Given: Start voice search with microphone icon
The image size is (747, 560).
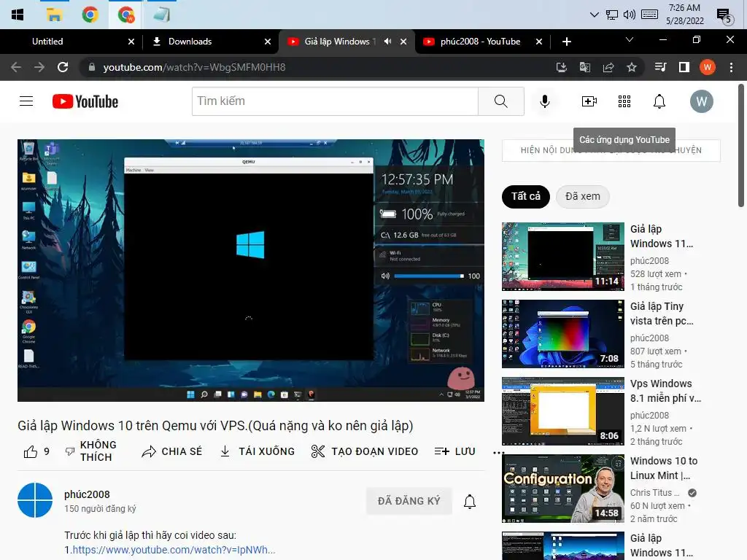Looking at the screenshot, I should point(544,101).
